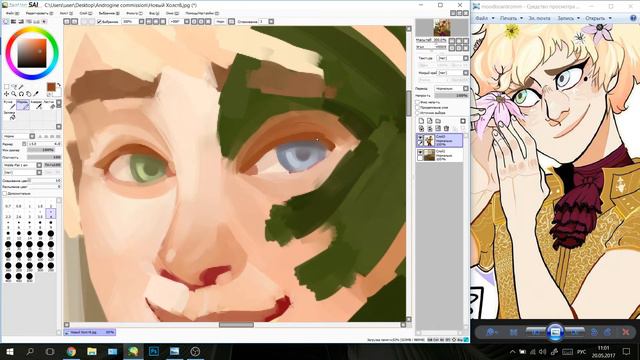
Task: Hide the top layer using its eye
Action: click(x=420, y=138)
